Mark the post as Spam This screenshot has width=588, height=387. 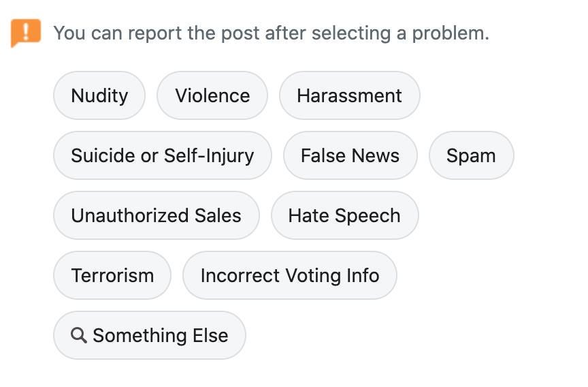point(472,155)
